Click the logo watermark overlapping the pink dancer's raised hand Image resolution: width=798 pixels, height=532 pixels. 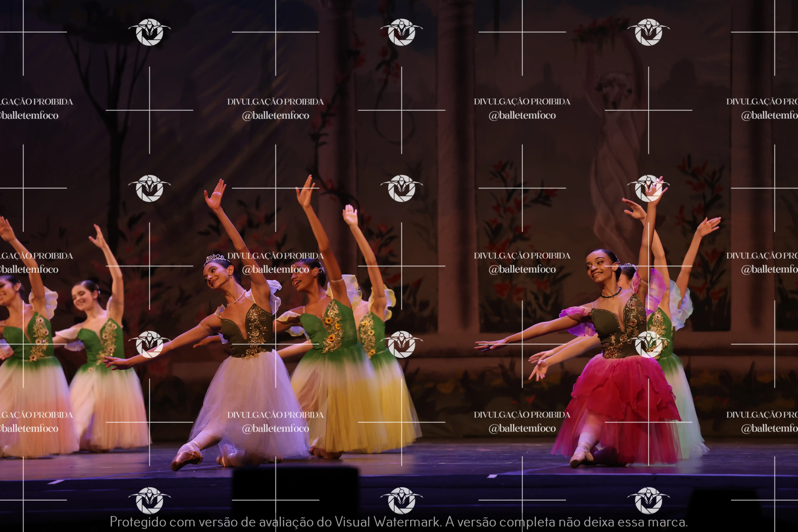point(648,188)
